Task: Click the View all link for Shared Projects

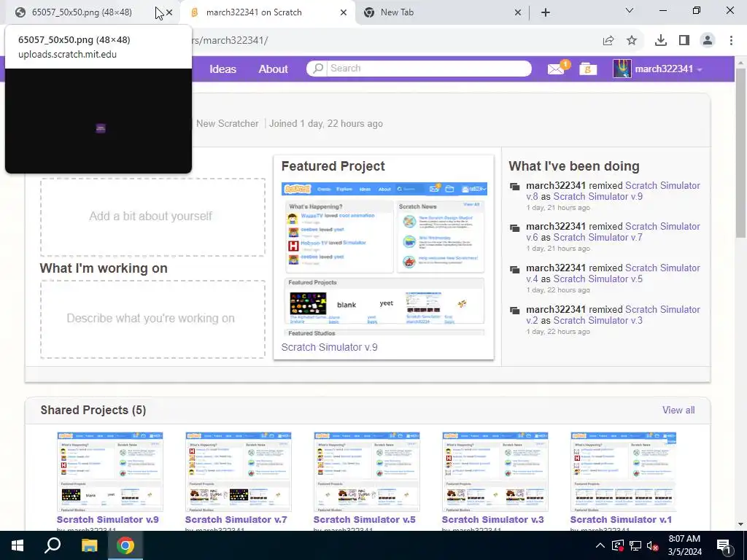Action: [x=678, y=410]
